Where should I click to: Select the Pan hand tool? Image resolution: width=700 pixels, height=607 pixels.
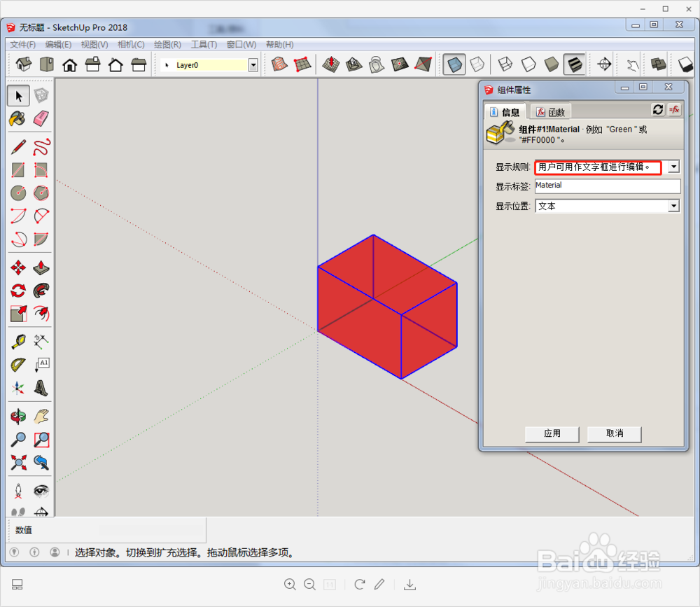pos(41,417)
